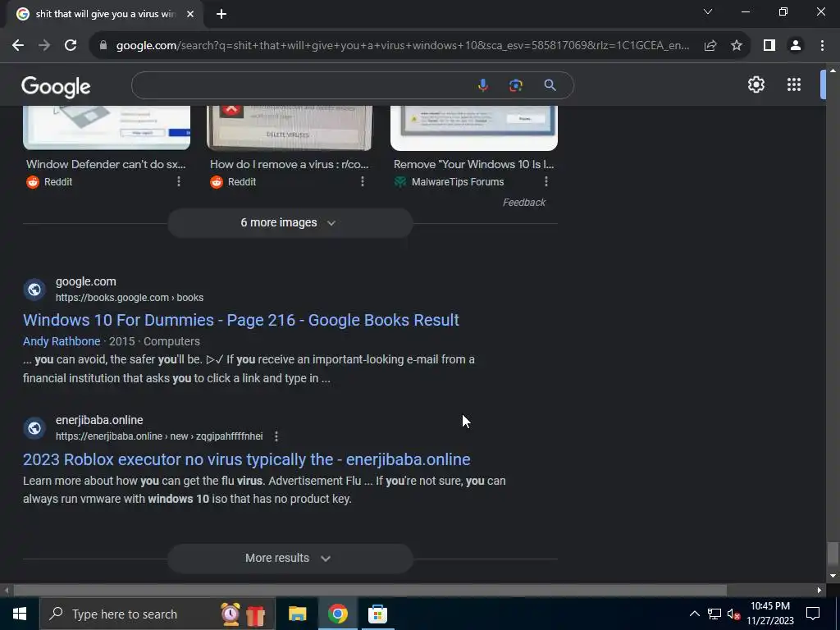Open Remove "Your Windows 10 Is I... caption
Image resolution: width=840 pixels, height=630 pixels.
click(473, 164)
